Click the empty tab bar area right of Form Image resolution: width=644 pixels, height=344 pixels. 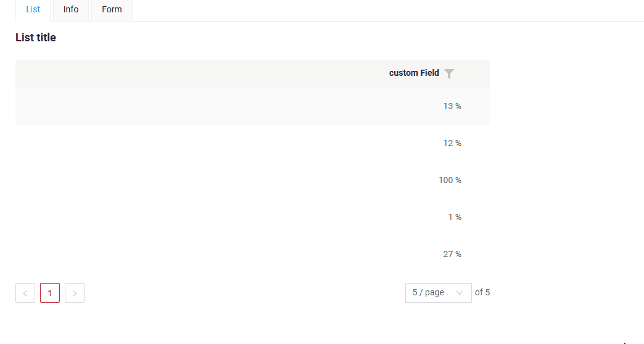pyautogui.click(x=388, y=10)
